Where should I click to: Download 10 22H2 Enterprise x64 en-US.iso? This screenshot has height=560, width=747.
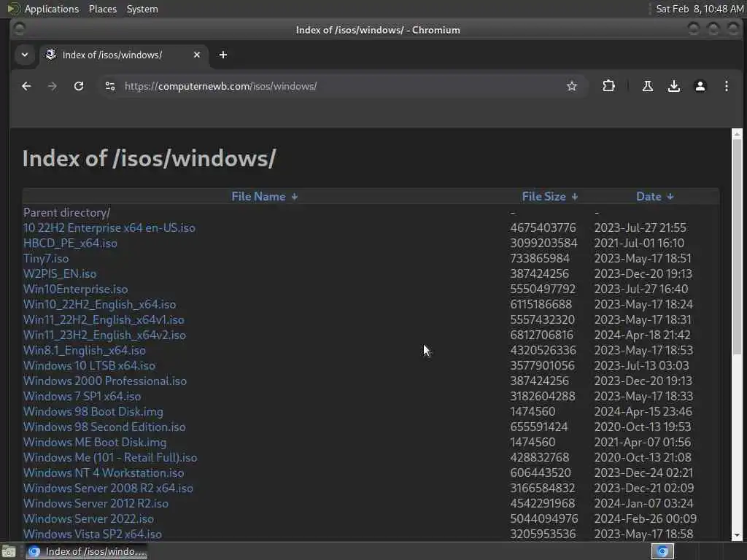point(109,227)
